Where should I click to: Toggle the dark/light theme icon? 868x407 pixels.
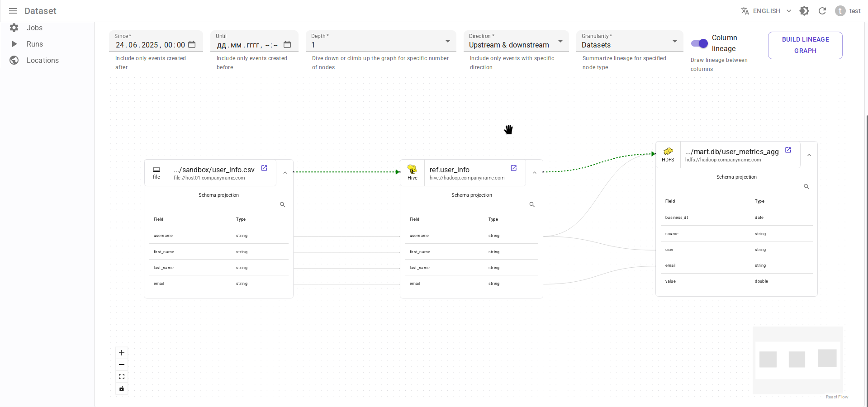804,11
